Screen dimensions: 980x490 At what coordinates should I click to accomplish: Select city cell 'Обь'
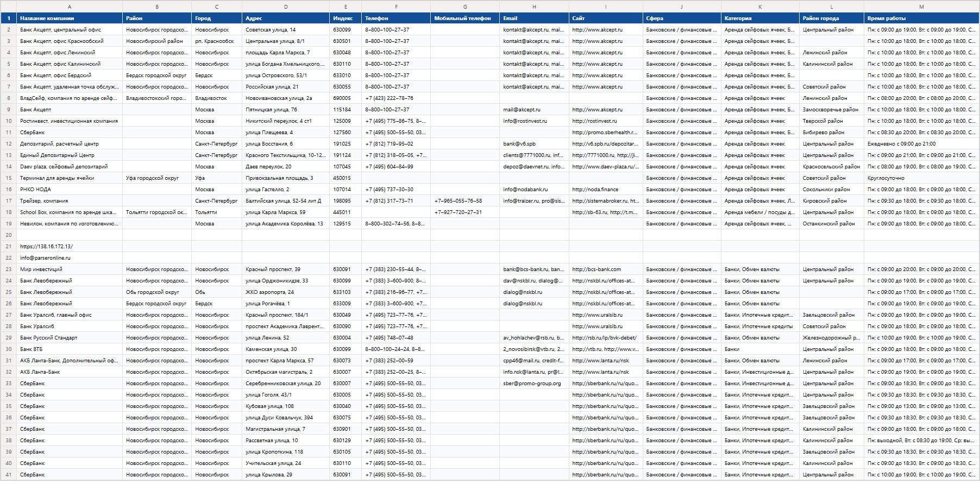[217, 292]
